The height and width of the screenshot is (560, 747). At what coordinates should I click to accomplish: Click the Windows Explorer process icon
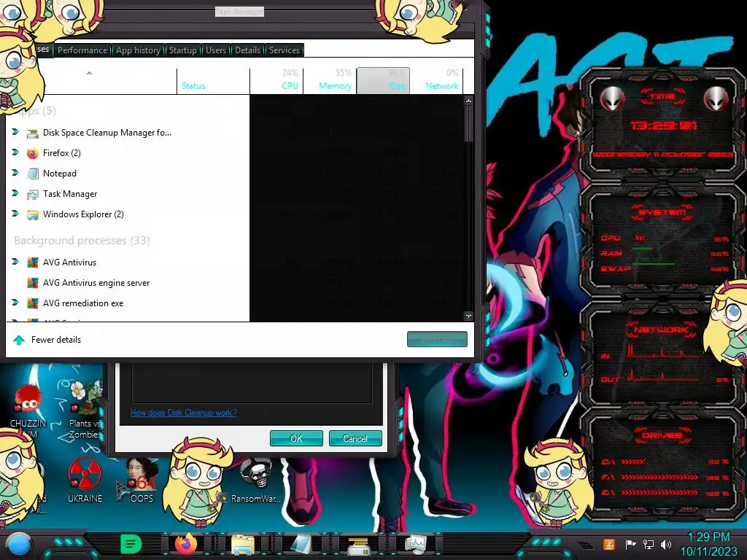pos(32,215)
